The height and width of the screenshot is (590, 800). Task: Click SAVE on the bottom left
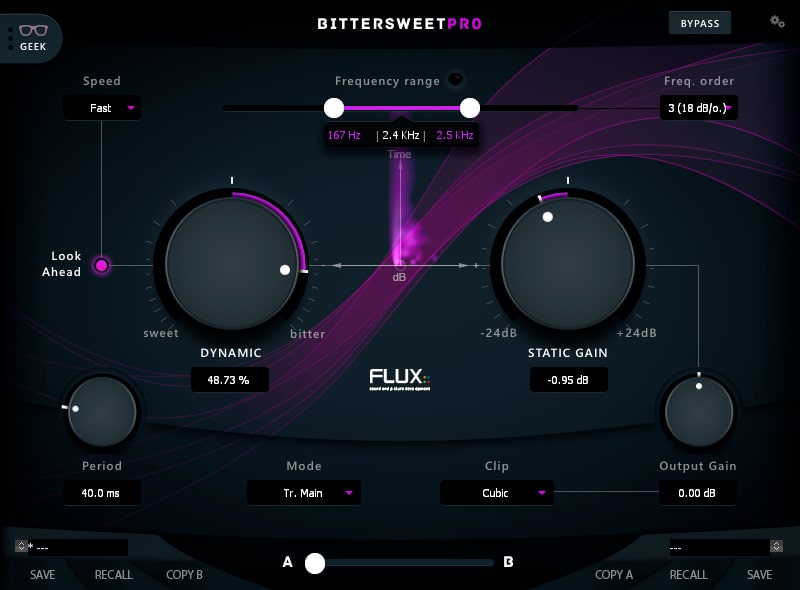[x=42, y=575]
